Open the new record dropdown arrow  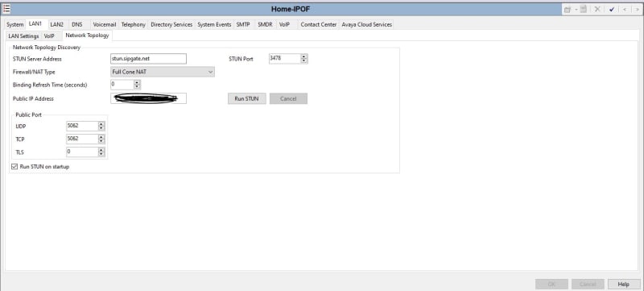click(576, 10)
